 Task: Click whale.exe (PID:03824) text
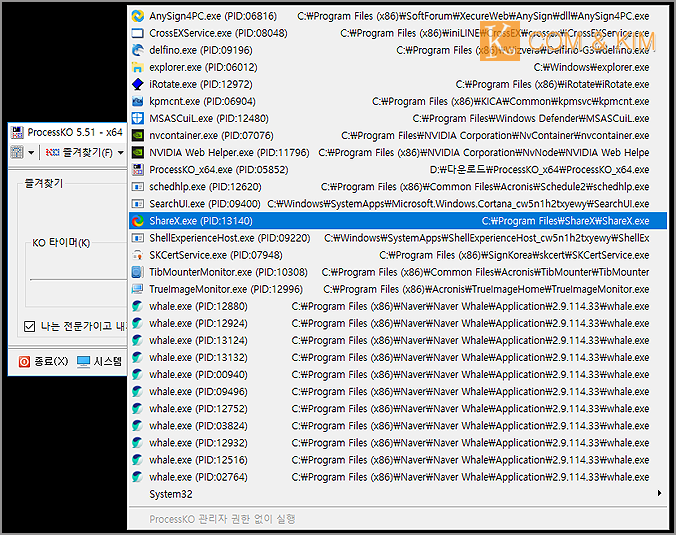[198, 426]
